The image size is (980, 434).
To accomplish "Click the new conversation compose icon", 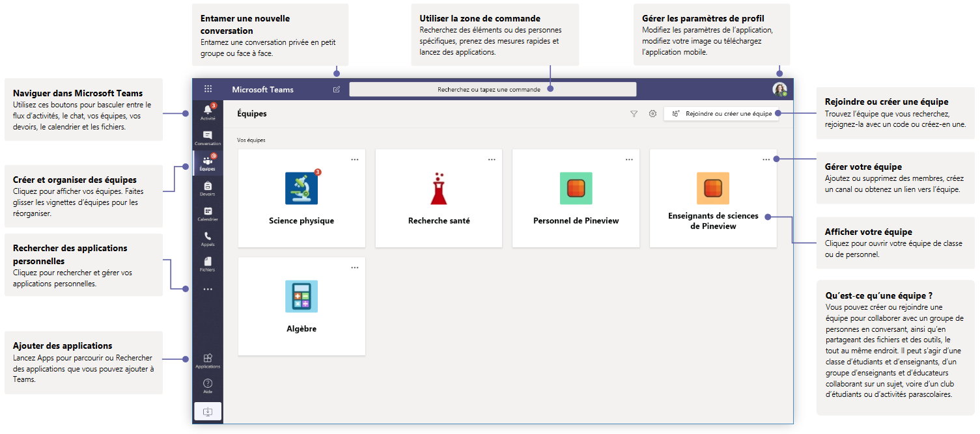I will tap(337, 90).
